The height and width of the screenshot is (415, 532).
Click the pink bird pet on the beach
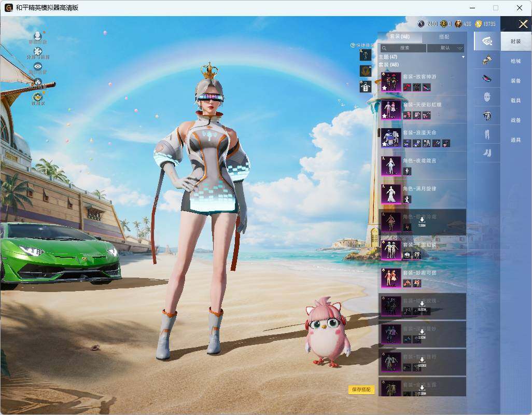click(327, 332)
